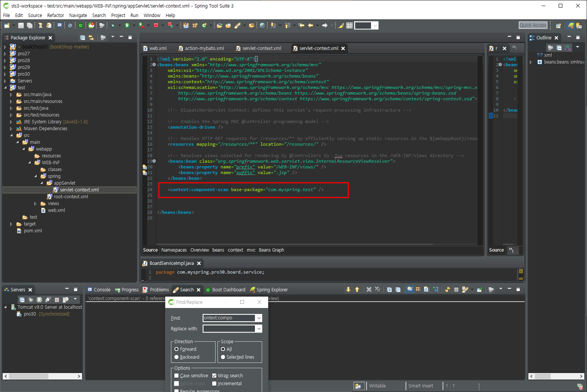Open the Navigate menu
Image resolution: width=587 pixels, height=392 pixels.
pos(78,16)
